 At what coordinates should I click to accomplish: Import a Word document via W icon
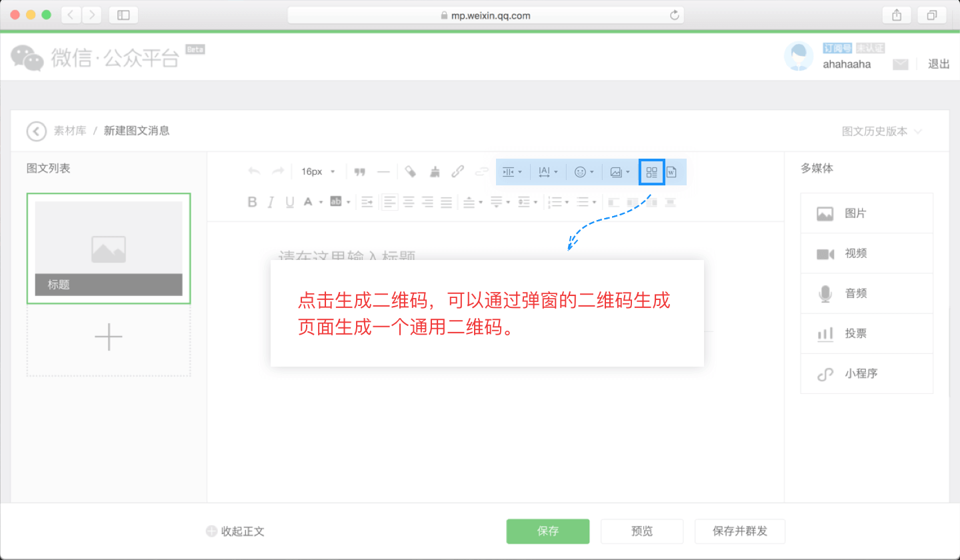click(x=671, y=172)
